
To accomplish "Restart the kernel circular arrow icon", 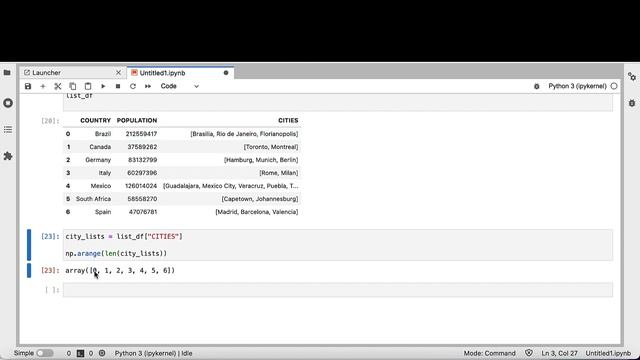I will 133,86.
